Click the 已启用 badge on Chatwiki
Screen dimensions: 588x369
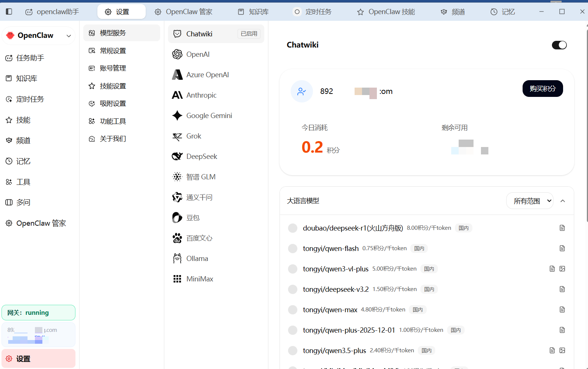(249, 34)
